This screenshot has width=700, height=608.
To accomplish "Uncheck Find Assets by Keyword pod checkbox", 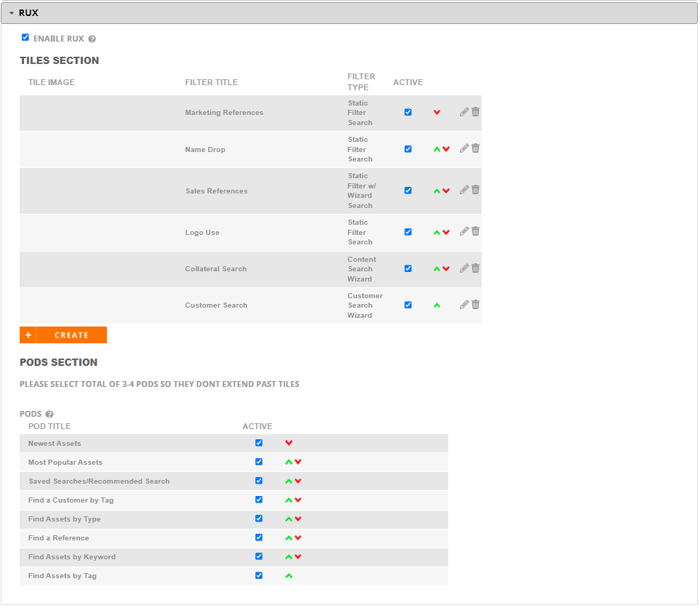I will 259,556.
